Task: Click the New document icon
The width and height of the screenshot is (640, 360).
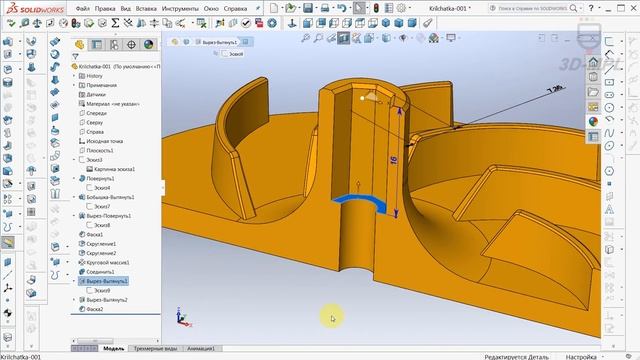Action: (x=274, y=8)
